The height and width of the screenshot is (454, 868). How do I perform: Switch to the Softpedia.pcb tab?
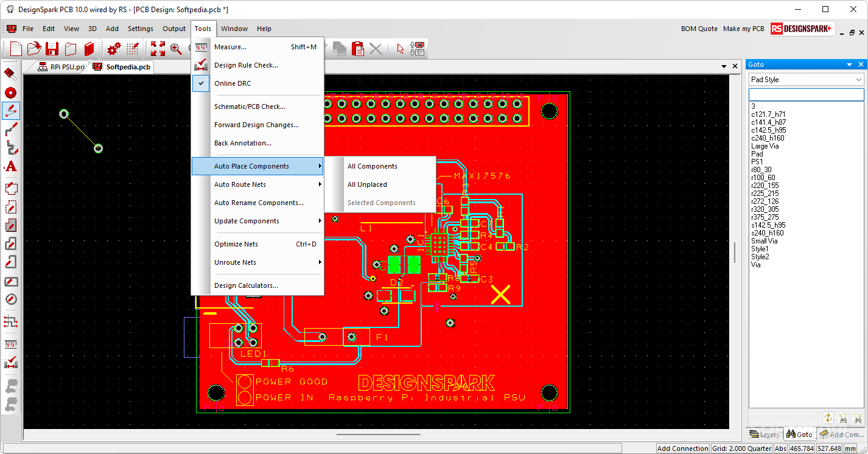pos(122,67)
